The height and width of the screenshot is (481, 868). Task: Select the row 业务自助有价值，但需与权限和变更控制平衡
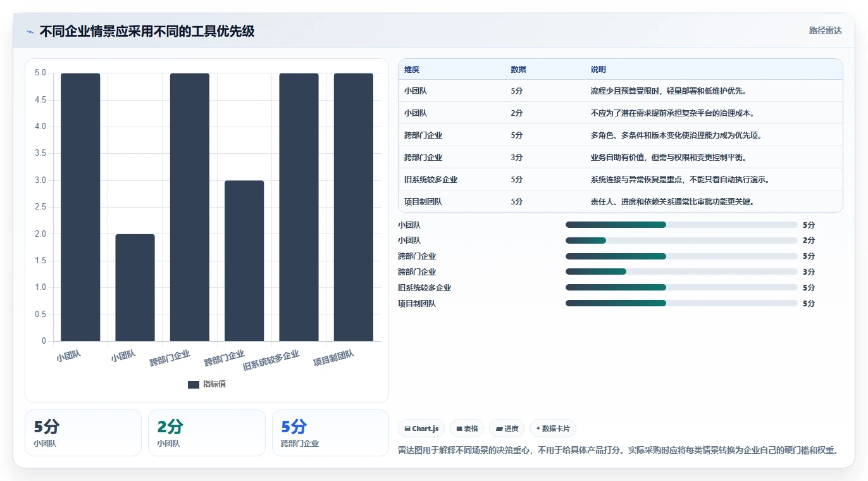point(621,158)
